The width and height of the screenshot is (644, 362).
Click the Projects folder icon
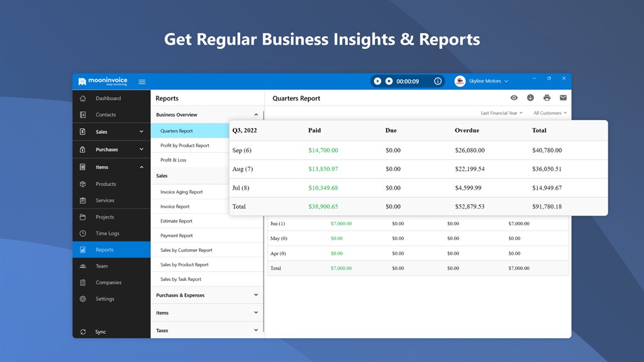point(82,217)
